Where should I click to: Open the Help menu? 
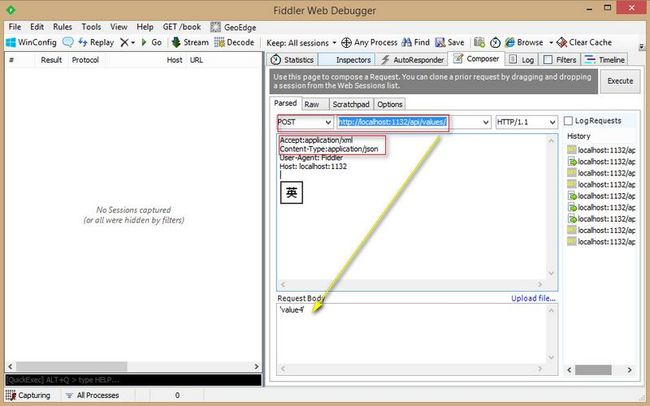tap(145, 27)
